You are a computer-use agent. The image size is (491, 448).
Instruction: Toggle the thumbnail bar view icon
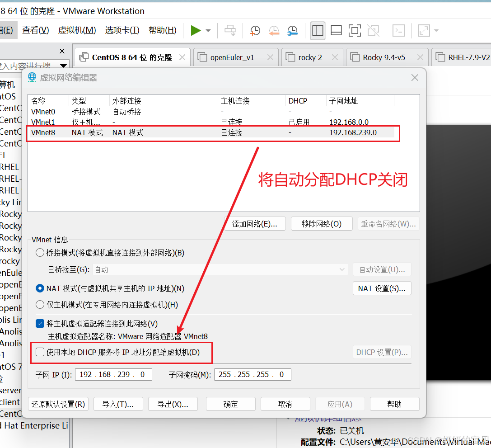[x=336, y=30]
